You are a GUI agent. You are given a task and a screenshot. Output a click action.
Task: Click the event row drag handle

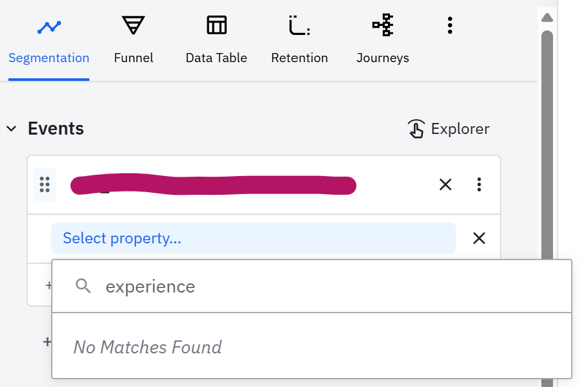(45, 185)
